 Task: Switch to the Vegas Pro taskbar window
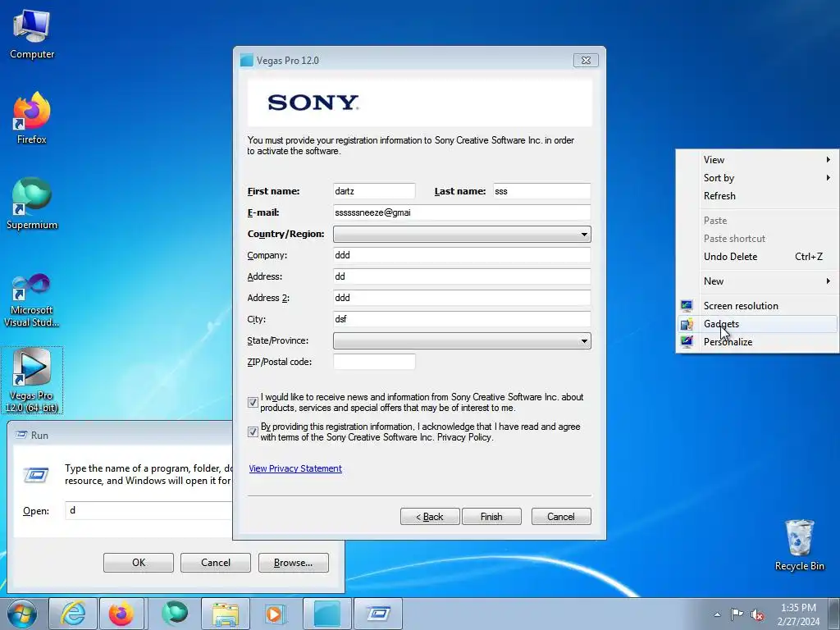pos(326,614)
